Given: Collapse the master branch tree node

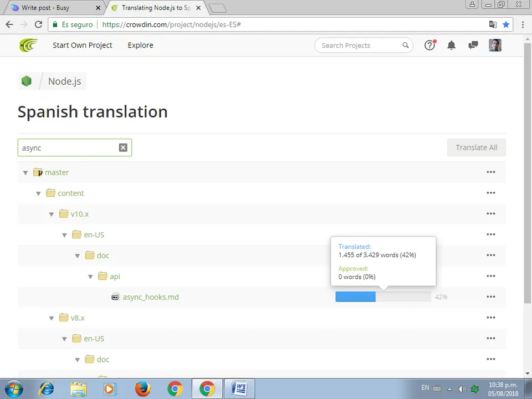Looking at the screenshot, I should (x=25, y=173).
